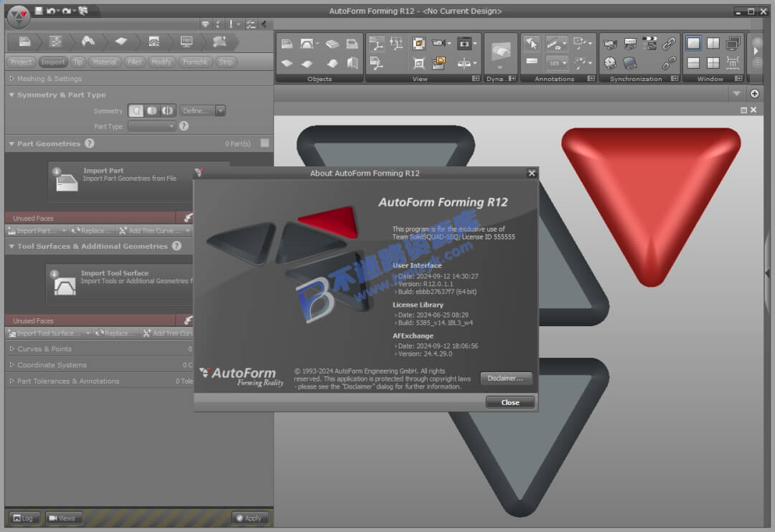Select the middle Symmetry option button
Image resolution: width=775 pixels, height=532 pixels.
(x=151, y=110)
